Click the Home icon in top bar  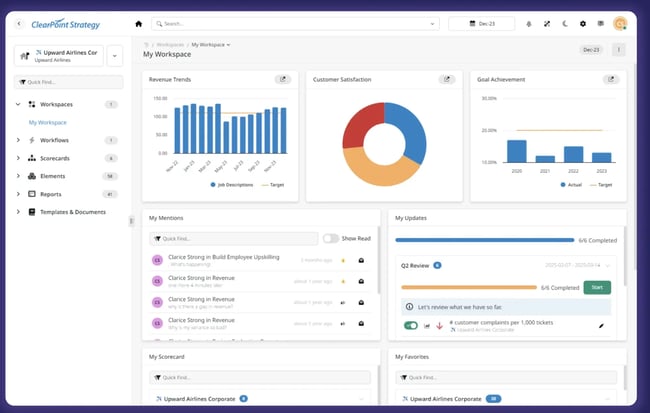click(139, 23)
